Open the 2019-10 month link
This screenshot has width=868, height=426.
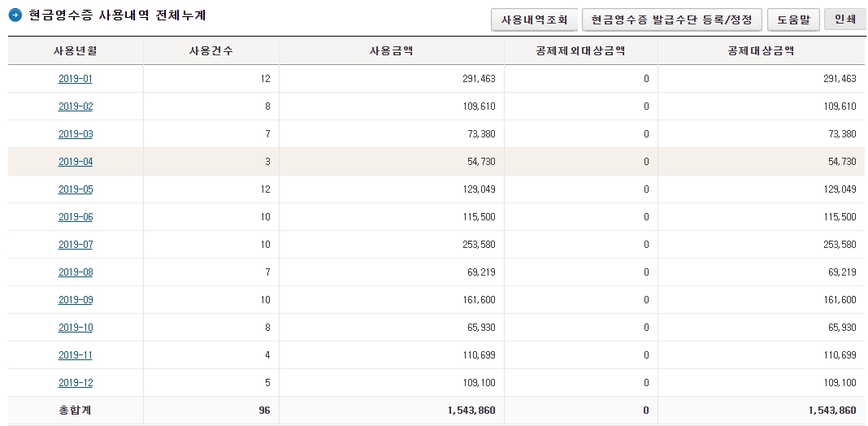point(76,328)
